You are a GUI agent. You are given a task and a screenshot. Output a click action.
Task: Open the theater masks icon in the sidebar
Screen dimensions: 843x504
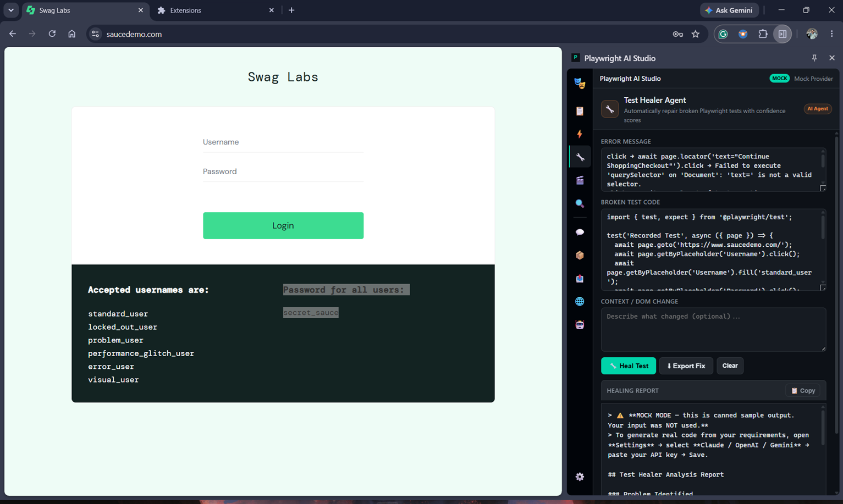point(580,83)
